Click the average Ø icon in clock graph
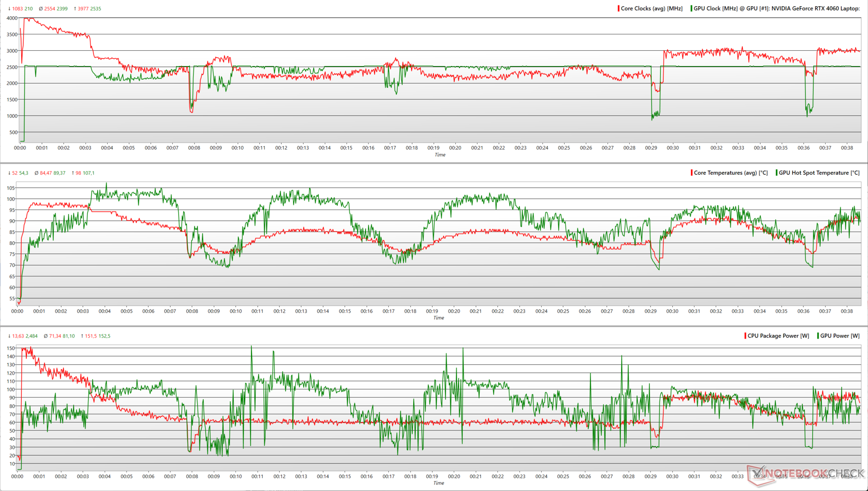This screenshot has width=868, height=491. click(41, 9)
